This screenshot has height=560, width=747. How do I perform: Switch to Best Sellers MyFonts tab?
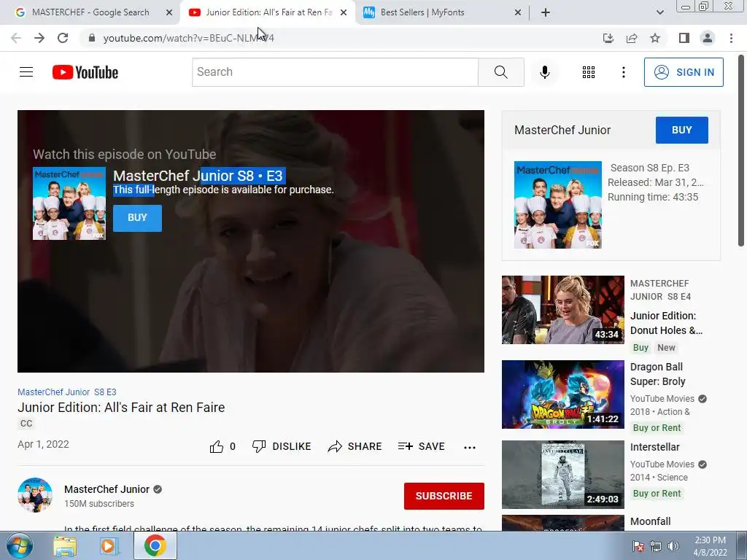(422, 12)
